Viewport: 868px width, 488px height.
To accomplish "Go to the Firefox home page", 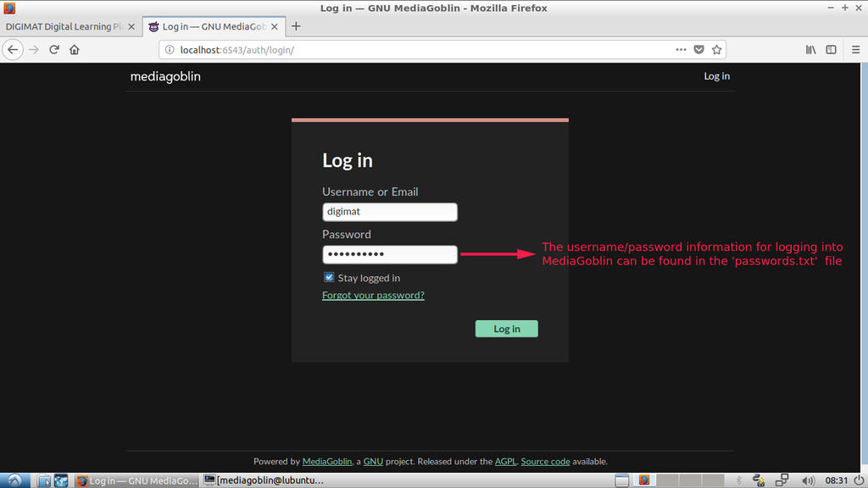I will [x=75, y=50].
